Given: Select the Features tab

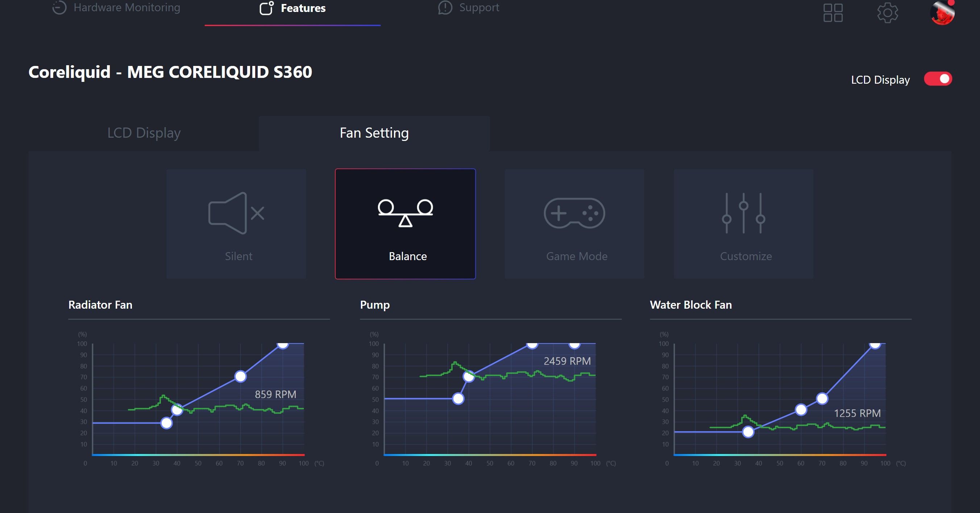Looking at the screenshot, I should pyautogui.click(x=292, y=8).
